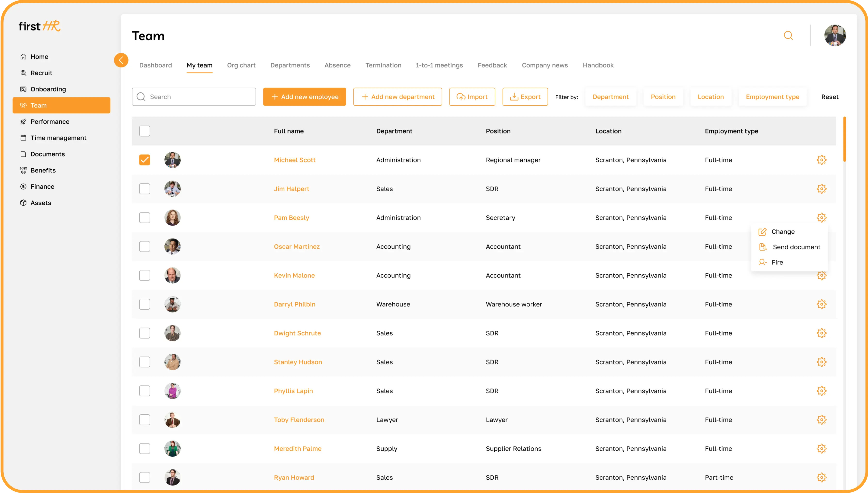Check the Kevin Malone row checkbox
The height and width of the screenshot is (493, 868).
point(145,275)
